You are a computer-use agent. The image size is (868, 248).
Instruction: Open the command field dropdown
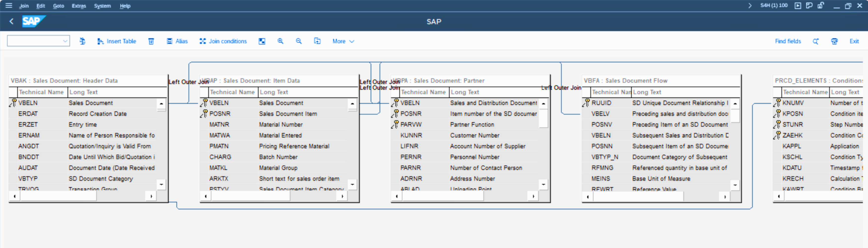[x=65, y=41]
